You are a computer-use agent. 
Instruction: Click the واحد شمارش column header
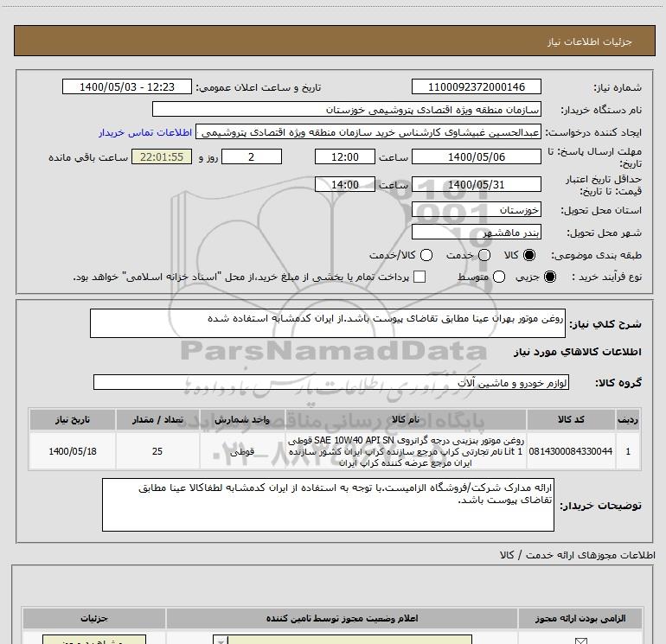(242, 419)
